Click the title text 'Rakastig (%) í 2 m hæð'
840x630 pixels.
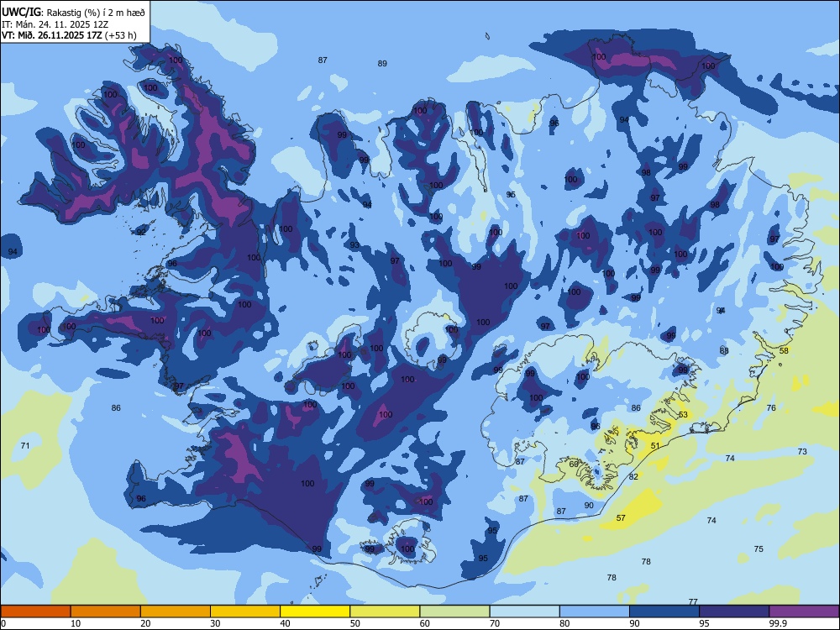click(x=97, y=13)
